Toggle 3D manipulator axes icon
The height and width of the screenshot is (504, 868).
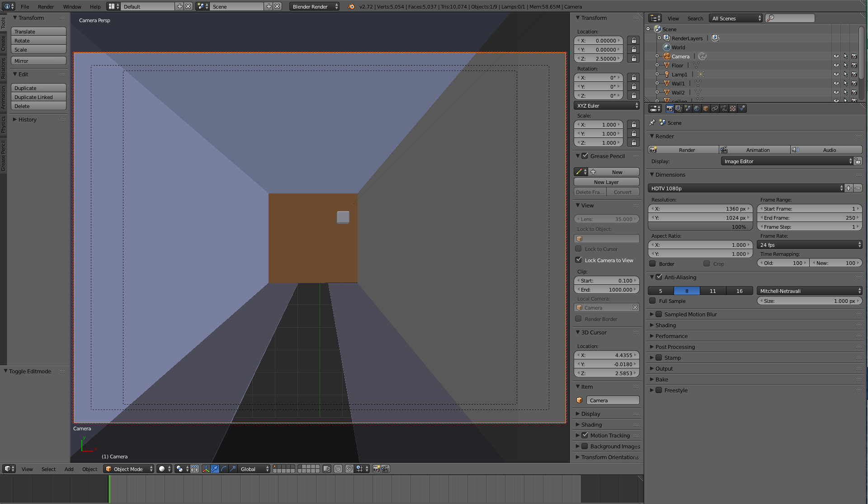coord(206,469)
